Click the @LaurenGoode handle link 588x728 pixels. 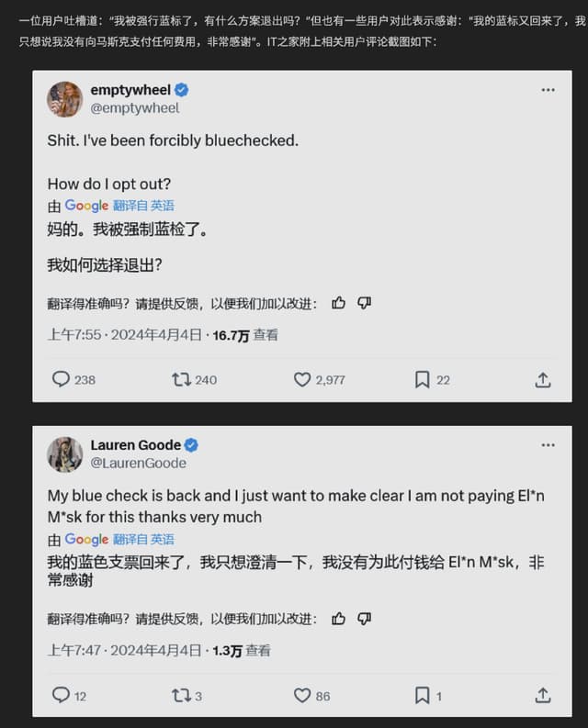coord(138,464)
